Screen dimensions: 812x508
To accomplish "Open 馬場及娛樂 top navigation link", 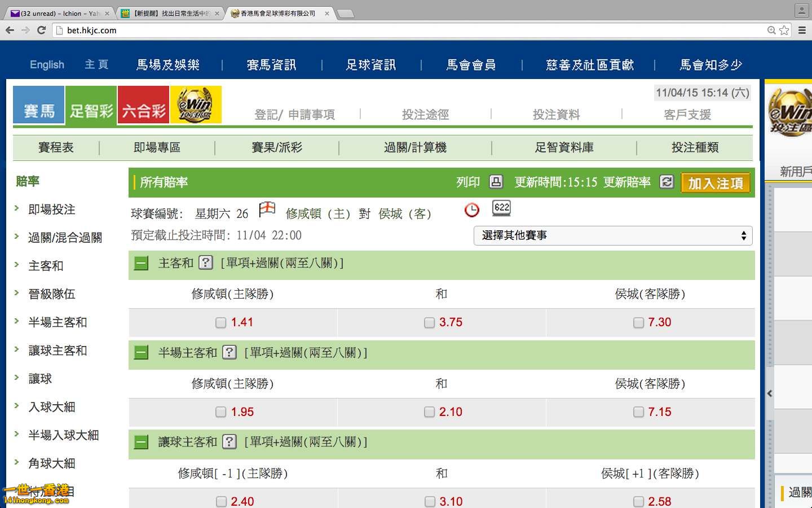I will point(168,65).
